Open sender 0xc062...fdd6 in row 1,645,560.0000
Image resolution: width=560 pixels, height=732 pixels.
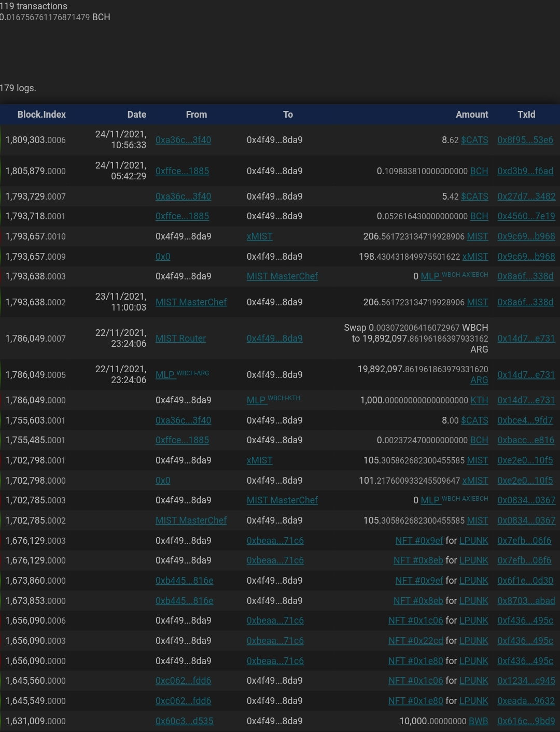tap(183, 681)
